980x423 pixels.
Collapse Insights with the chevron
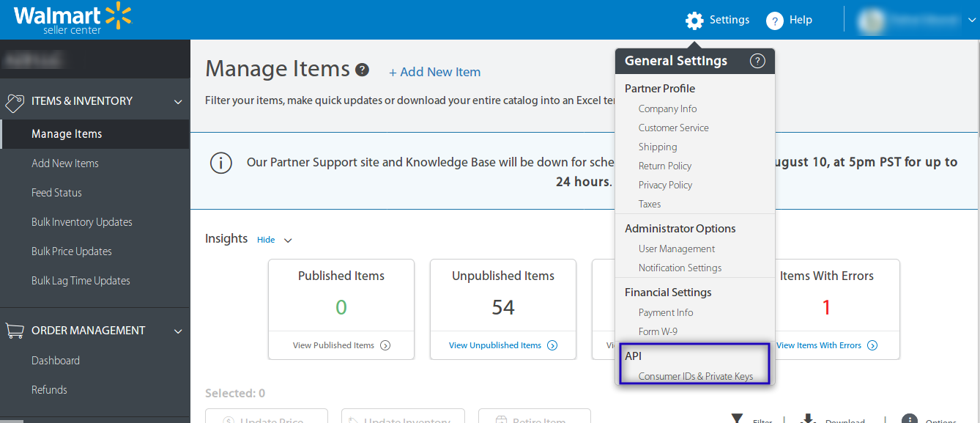[288, 240]
